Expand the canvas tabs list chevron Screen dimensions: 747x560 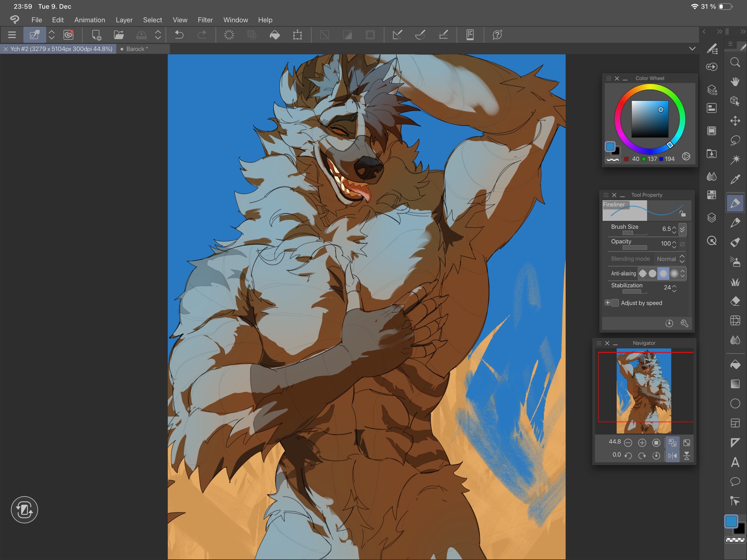point(692,49)
